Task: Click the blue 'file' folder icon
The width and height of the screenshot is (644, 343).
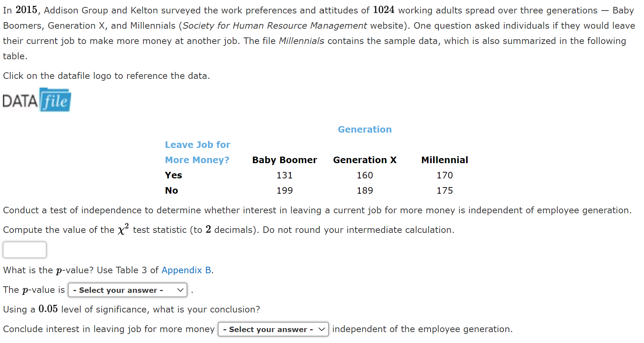Action: [x=55, y=100]
